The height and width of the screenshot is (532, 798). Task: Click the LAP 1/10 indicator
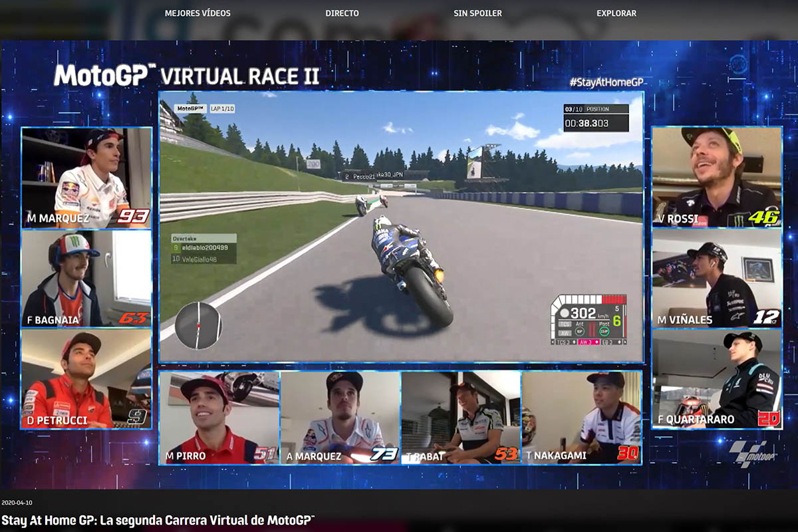click(x=222, y=108)
